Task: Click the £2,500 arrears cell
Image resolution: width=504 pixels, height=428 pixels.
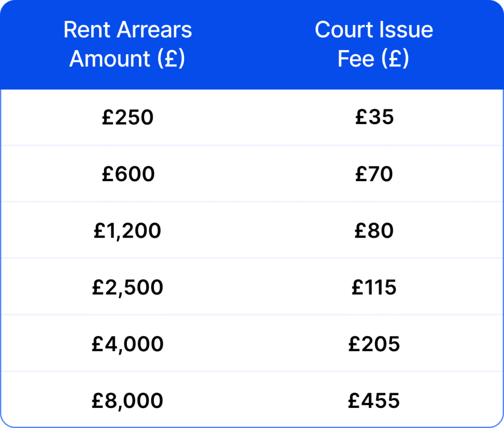Action: 127,287
